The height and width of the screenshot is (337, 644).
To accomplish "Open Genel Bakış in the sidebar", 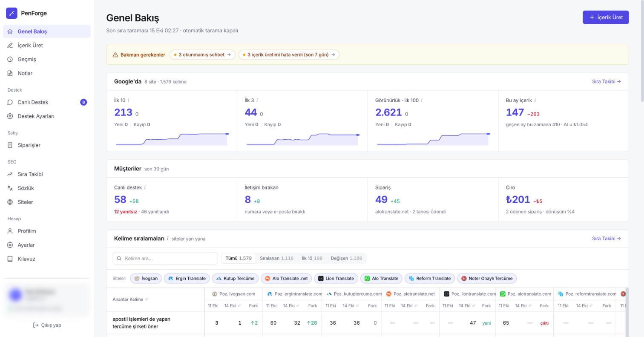I will coord(47,32).
